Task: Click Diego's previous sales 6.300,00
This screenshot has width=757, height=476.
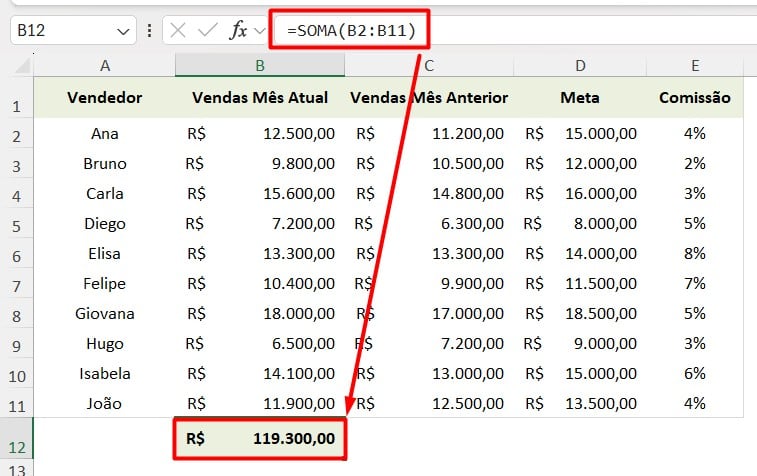Action: (429, 224)
